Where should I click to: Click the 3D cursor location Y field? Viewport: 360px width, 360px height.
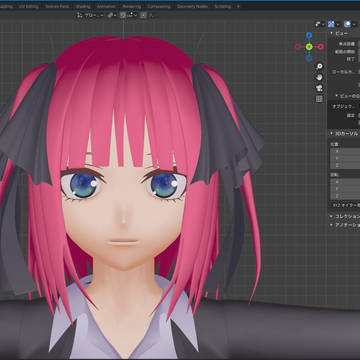[x=345, y=158]
